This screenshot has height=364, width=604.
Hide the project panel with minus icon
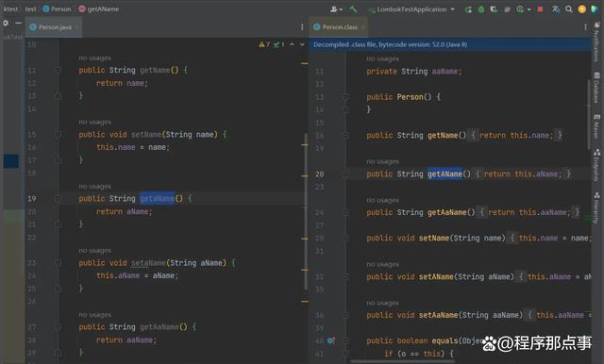coord(18,23)
